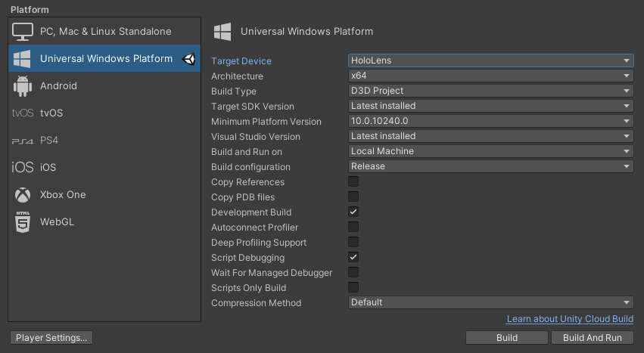Expand the Architecture x64 dropdown
The width and height of the screenshot is (644, 353).
click(x=490, y=76)
